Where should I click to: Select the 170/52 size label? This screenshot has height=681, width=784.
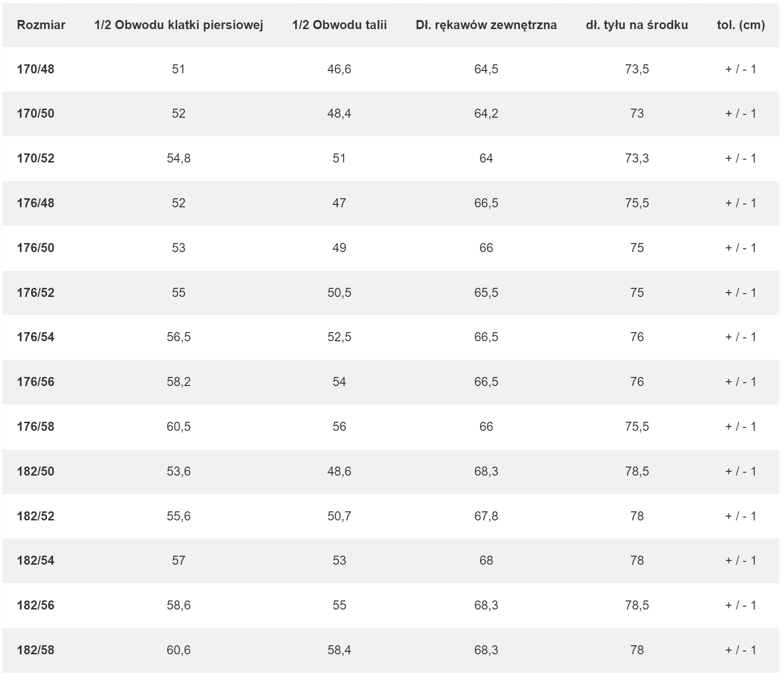click(x=36, y=158)
